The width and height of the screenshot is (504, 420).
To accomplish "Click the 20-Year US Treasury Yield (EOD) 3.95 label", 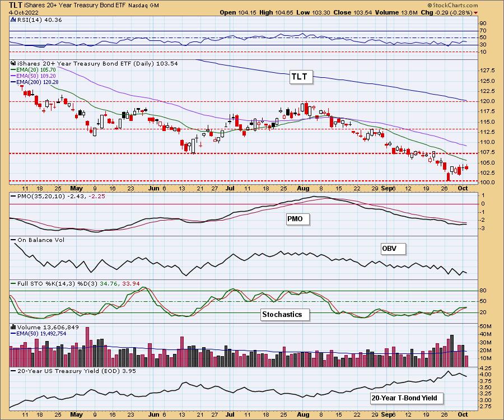I will 77,371.
